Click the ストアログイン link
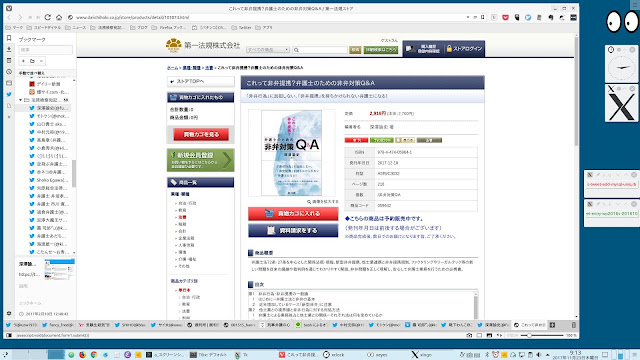The image size is (640, 360). (464, 49)
